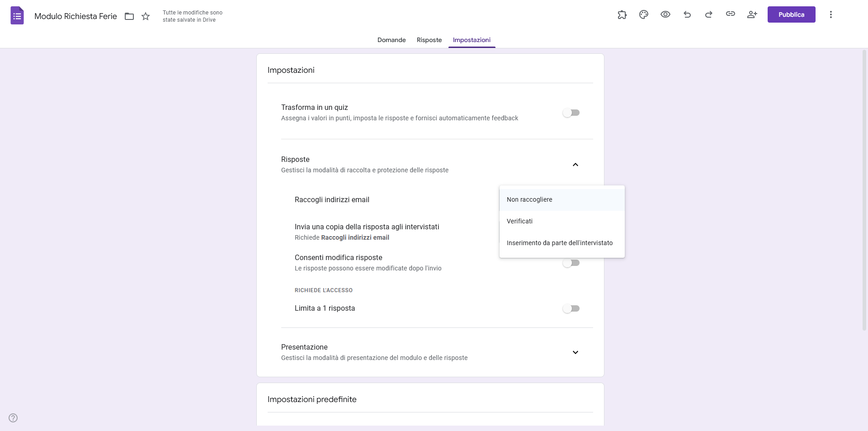Viewport: 868px width, 431px height.
Task: Enable Limita a 1 risposta
Action: pos(571,308)
